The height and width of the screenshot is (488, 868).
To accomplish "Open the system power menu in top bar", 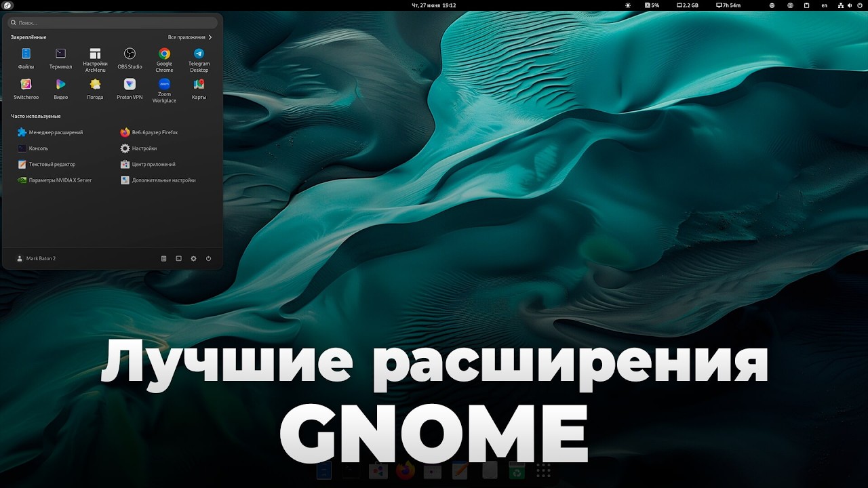I will tap(859, 5).
